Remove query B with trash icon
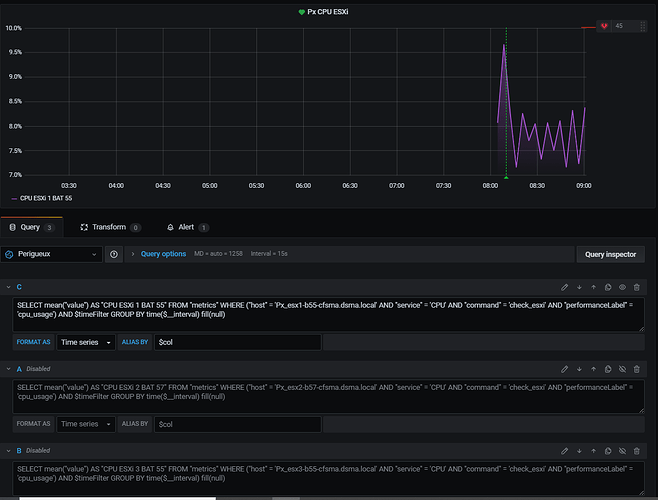 coord(637,451)
